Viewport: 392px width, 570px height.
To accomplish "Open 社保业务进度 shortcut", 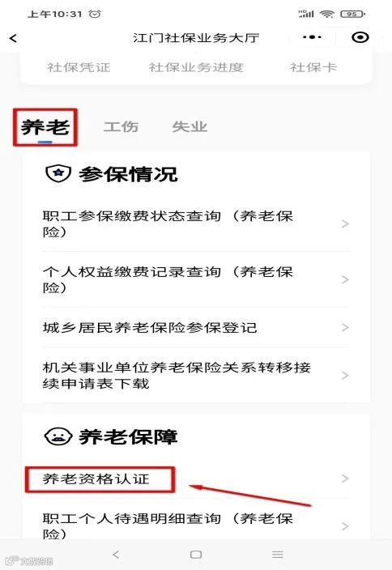I will tap(196, 68).
